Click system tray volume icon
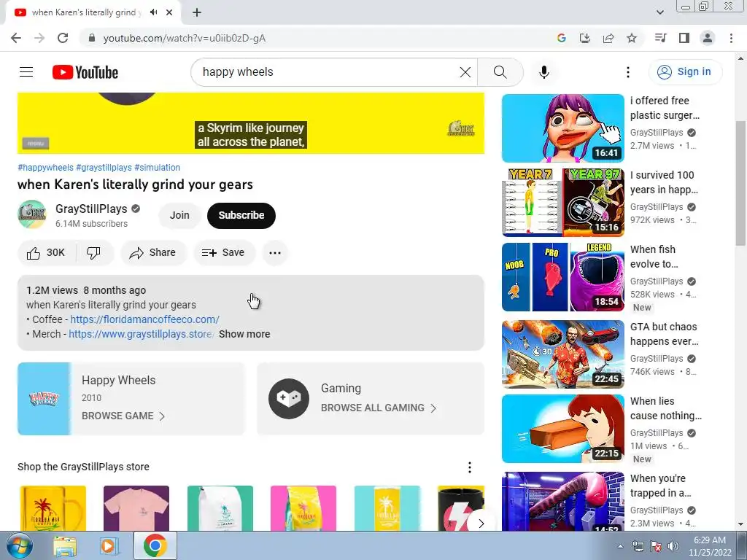Image resolution: width=747 pixels, height=560 pixels. pos(673,546)
